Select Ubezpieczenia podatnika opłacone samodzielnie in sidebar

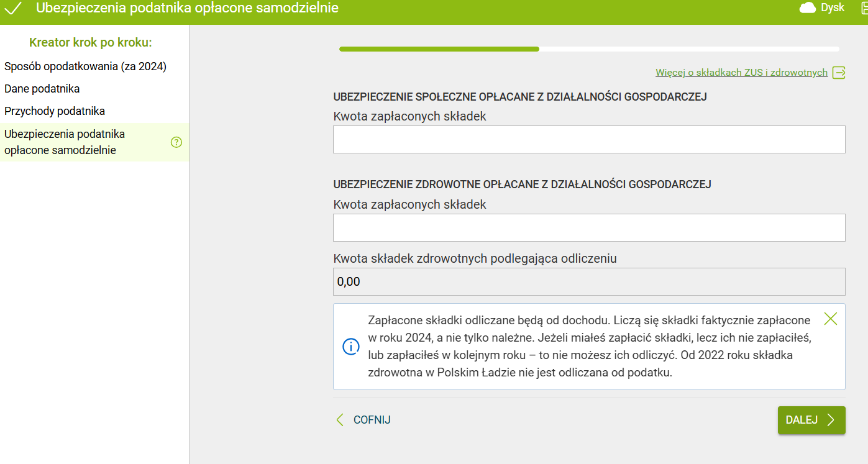pyautogui.click(x=65, y=142)
